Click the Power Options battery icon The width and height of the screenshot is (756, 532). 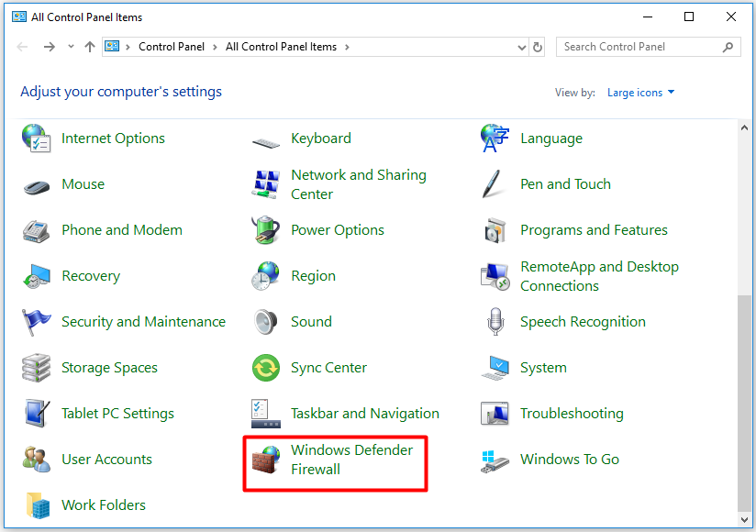tap(266, 230)
